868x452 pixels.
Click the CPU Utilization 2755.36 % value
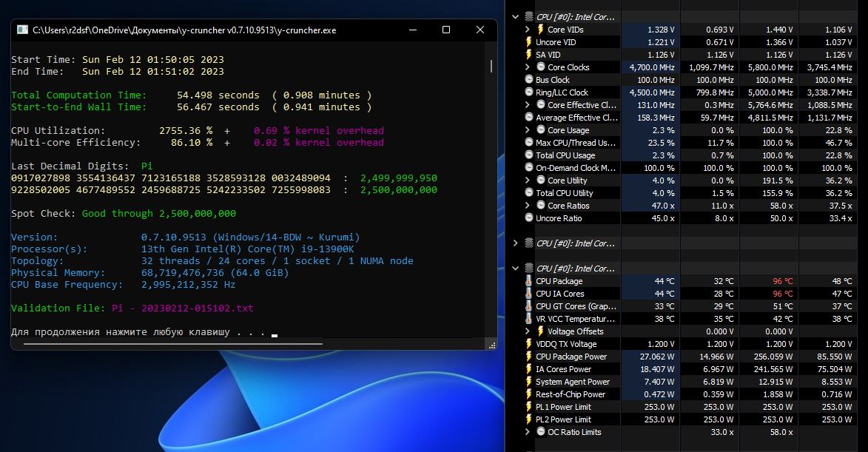186,130
